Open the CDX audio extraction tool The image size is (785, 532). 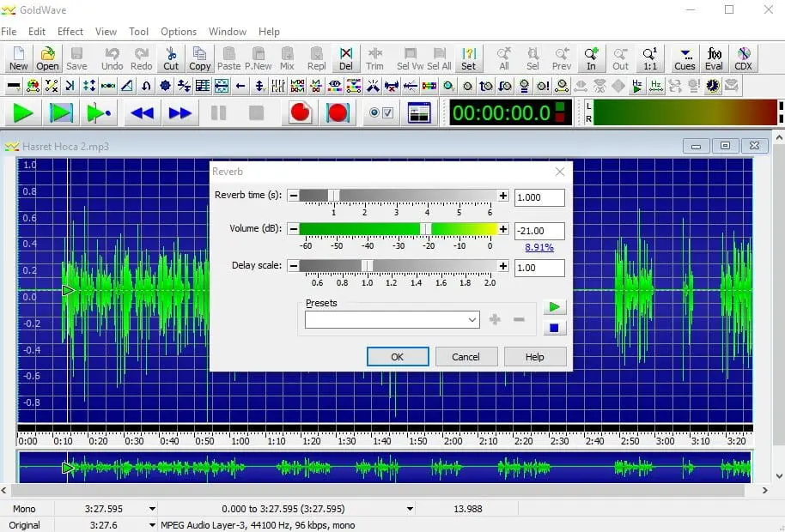click(744, 58)
